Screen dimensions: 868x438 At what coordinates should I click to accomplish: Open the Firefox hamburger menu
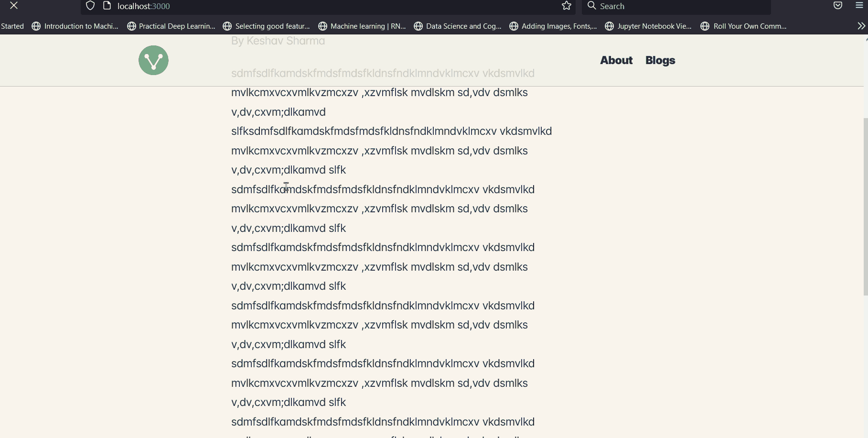(x=858, y=6)
